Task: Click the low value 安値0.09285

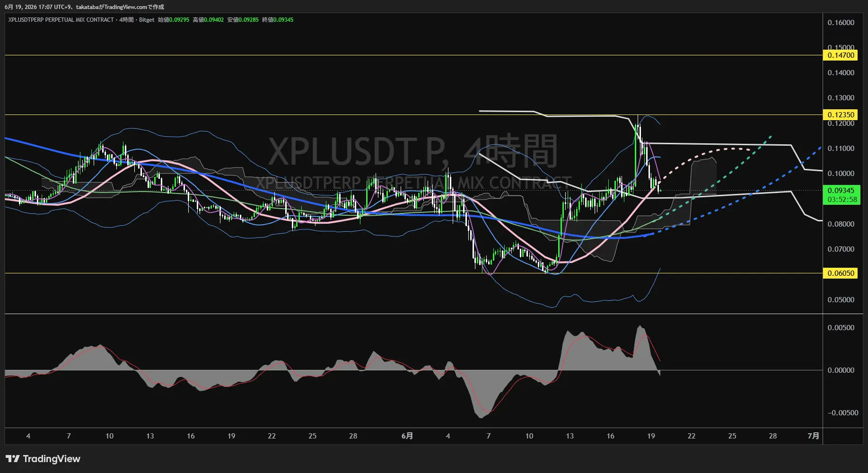Action: (x=243, y=20)
